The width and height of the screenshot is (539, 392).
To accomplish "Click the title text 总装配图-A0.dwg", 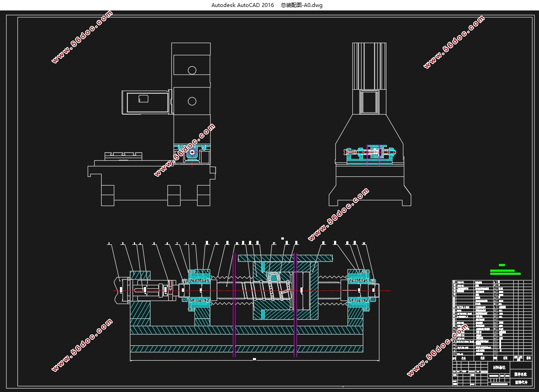I will 302,5.
